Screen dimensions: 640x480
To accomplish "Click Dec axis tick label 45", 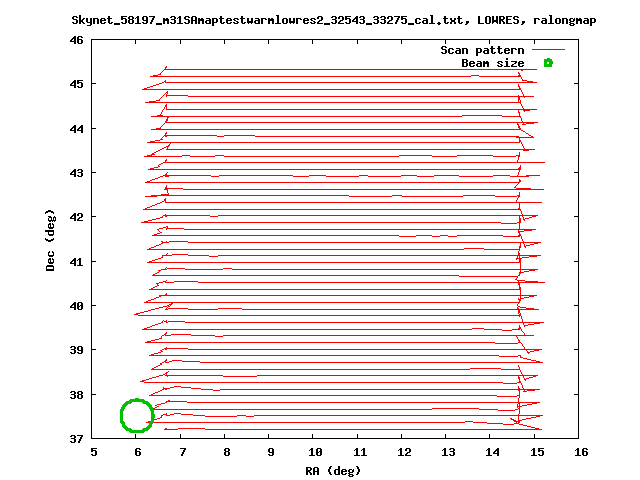I will point(76,84).
